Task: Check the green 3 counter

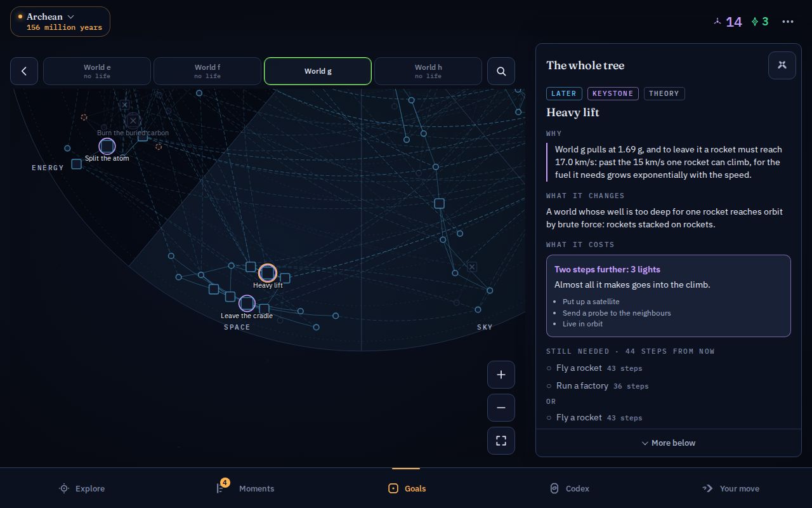Action: 760,22
